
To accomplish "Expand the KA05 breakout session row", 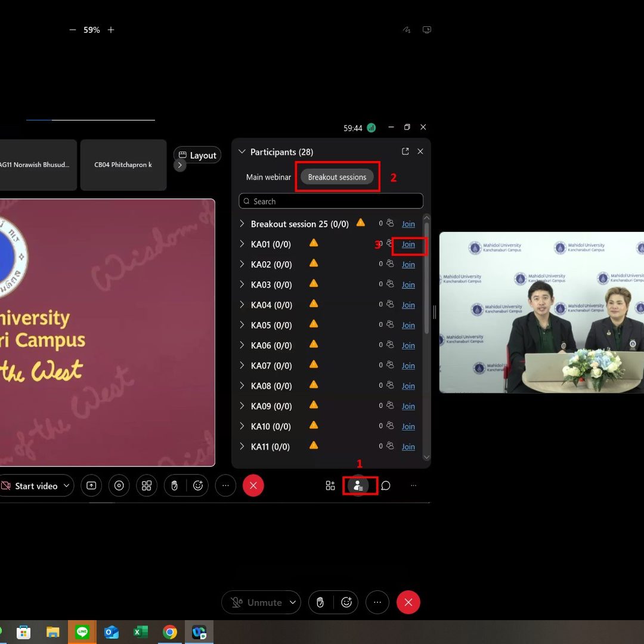I will click(x=242, y=325).
